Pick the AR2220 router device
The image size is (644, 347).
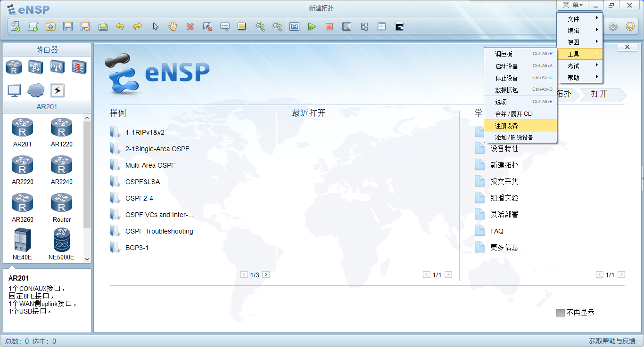(22, 170)
